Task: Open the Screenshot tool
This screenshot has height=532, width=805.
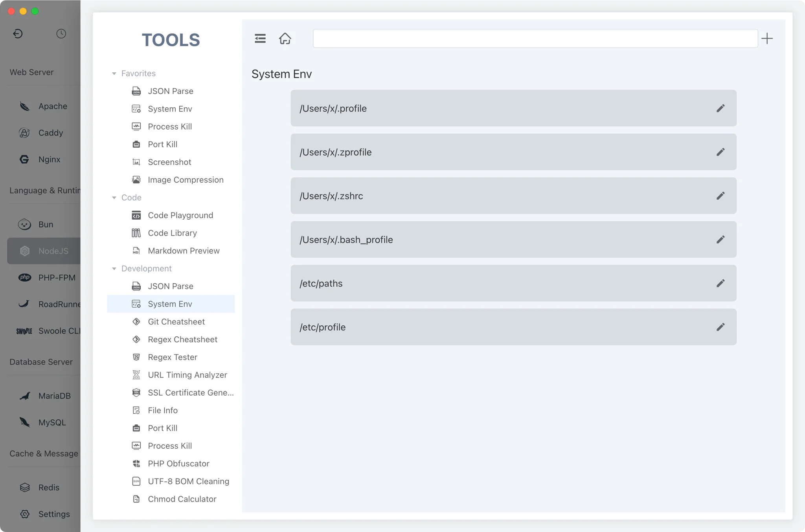Action: click(171, 162)
